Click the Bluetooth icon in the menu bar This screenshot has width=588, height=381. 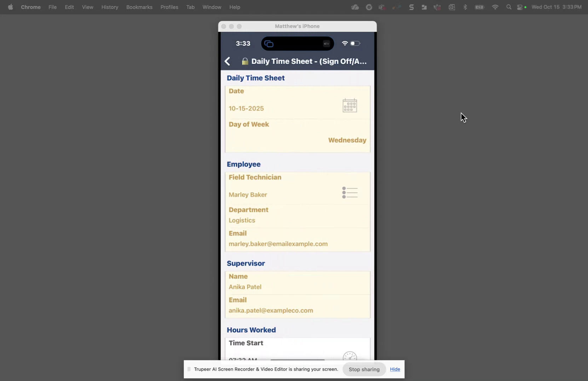point(465,7)
